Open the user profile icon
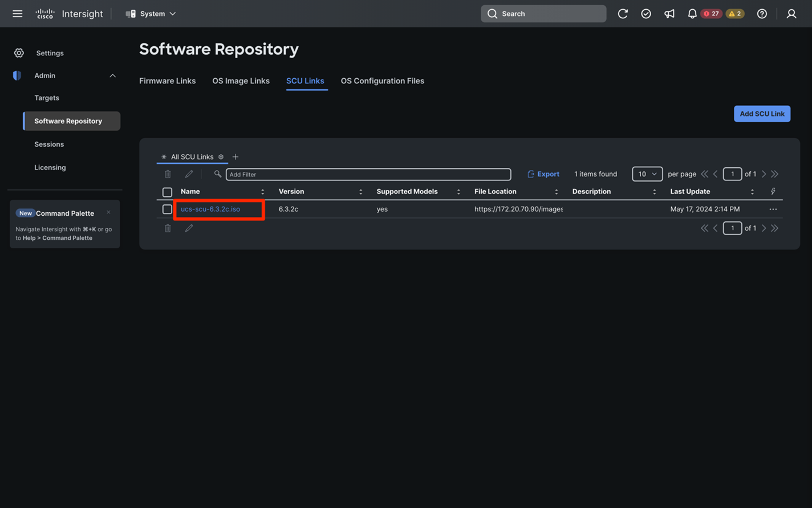 point(791,14)
